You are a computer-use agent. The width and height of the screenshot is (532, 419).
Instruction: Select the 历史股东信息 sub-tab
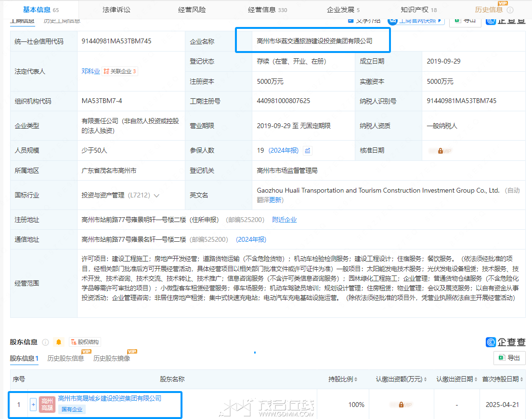point(65,358)
